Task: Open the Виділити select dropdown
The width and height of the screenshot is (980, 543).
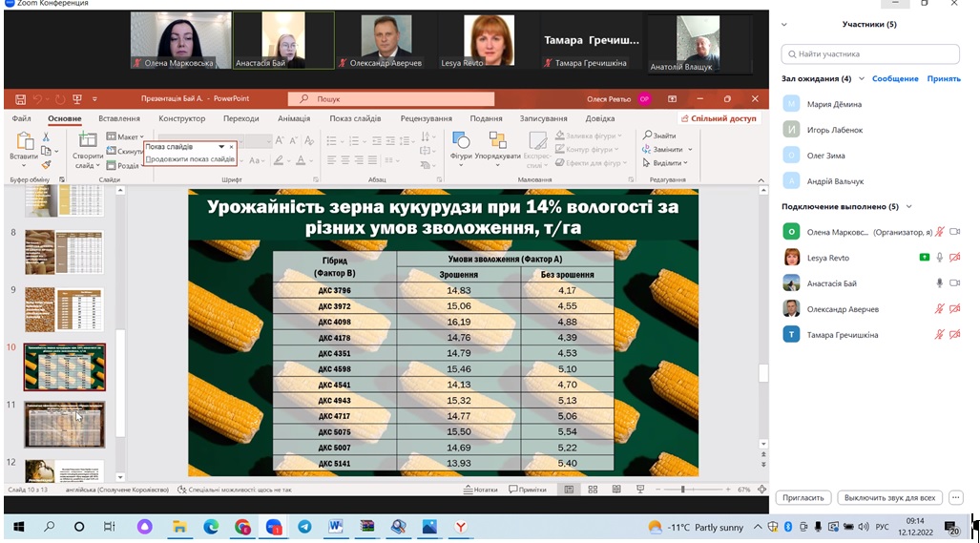Action: 666,163
